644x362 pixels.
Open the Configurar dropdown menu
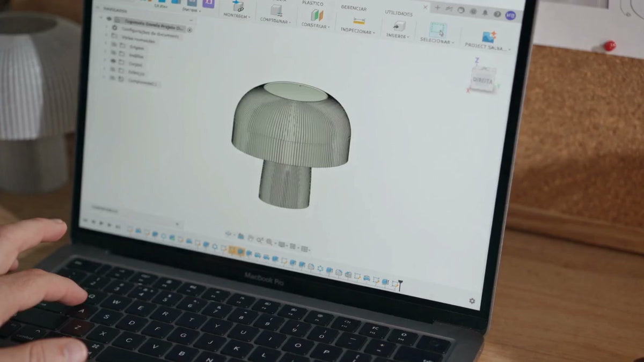(276, 20)
